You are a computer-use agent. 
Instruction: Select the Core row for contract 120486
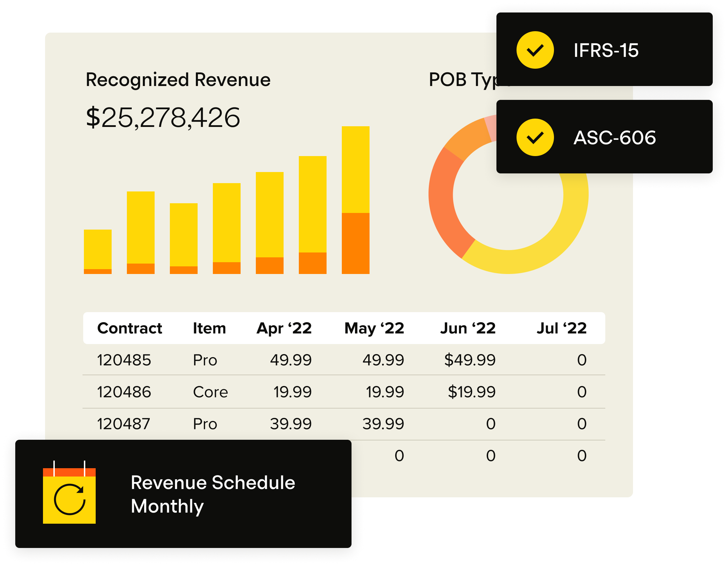point(210,392)
